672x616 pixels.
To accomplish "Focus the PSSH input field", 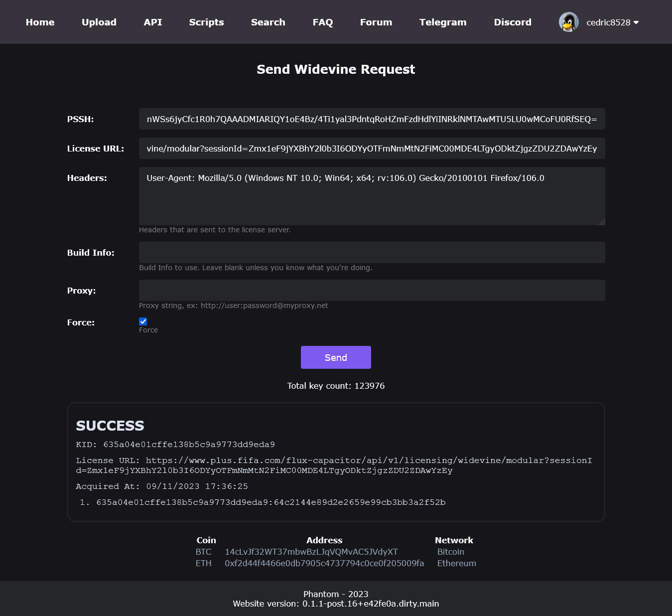I will click(x=372, y=119).
